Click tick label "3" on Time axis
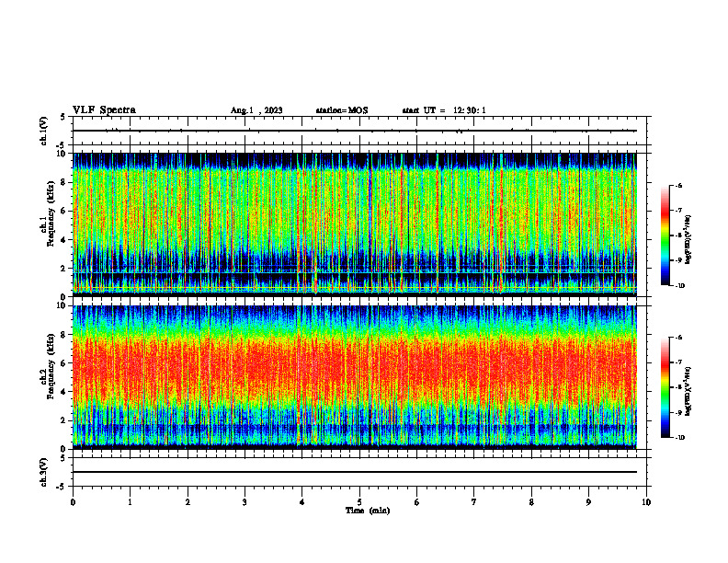Image resolution: width=728 pixels, height=563 pixels. (x=245, y=502)
